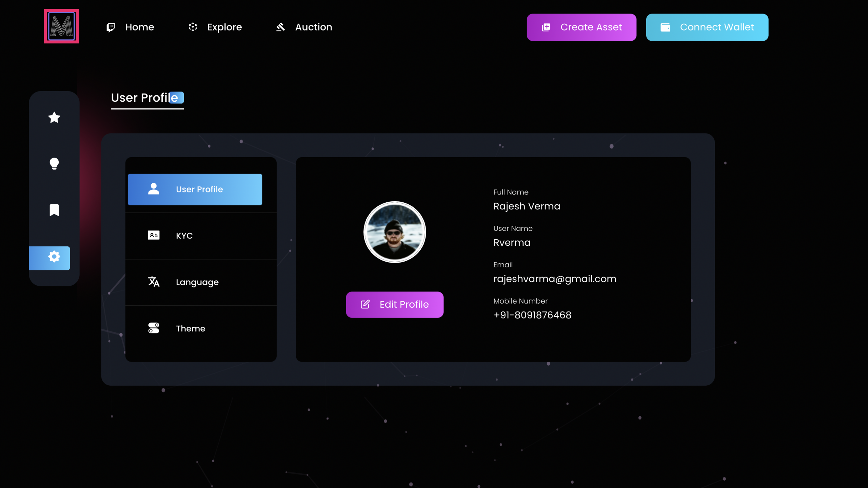Select the settings gear in sidebar
The height and width of the screenshot is (488, 868).
pos(54,257)
